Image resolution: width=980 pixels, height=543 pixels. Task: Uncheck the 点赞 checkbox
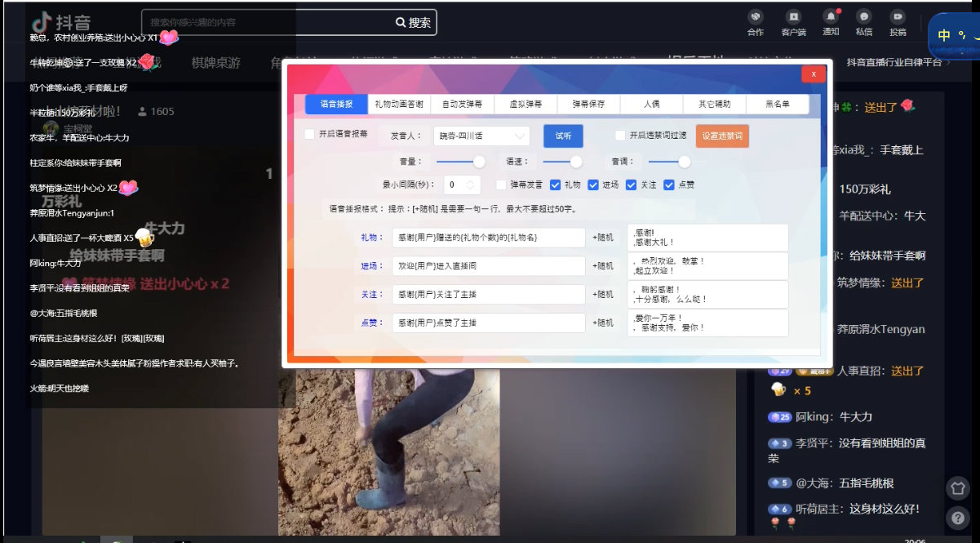click(668, 185)
